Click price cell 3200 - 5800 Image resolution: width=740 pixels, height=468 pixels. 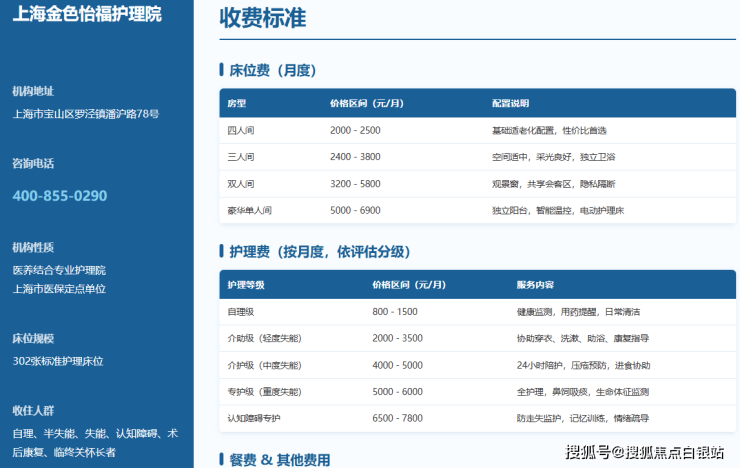(355, 184)
